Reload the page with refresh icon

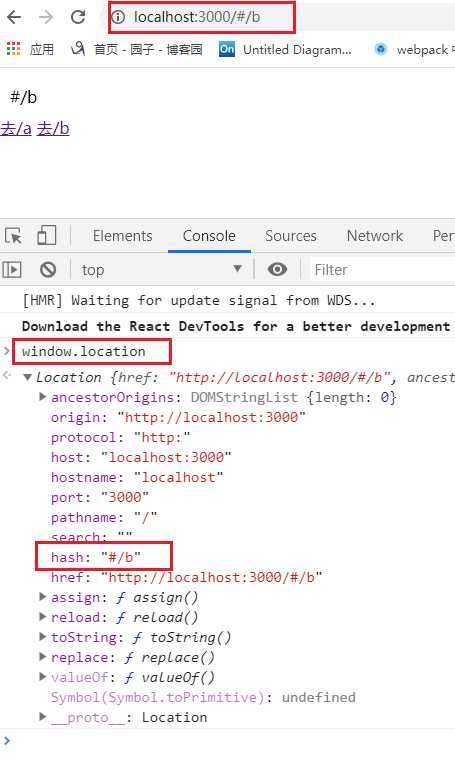(78, 17)
